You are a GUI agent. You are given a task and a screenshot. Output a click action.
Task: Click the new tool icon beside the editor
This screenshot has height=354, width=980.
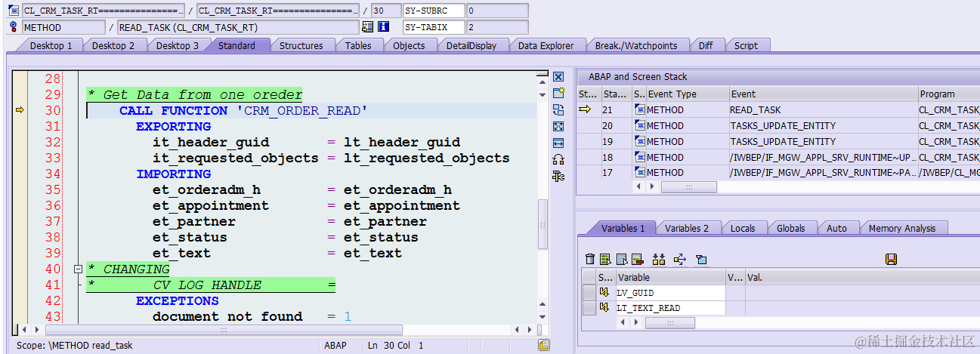tap(558, 94)
